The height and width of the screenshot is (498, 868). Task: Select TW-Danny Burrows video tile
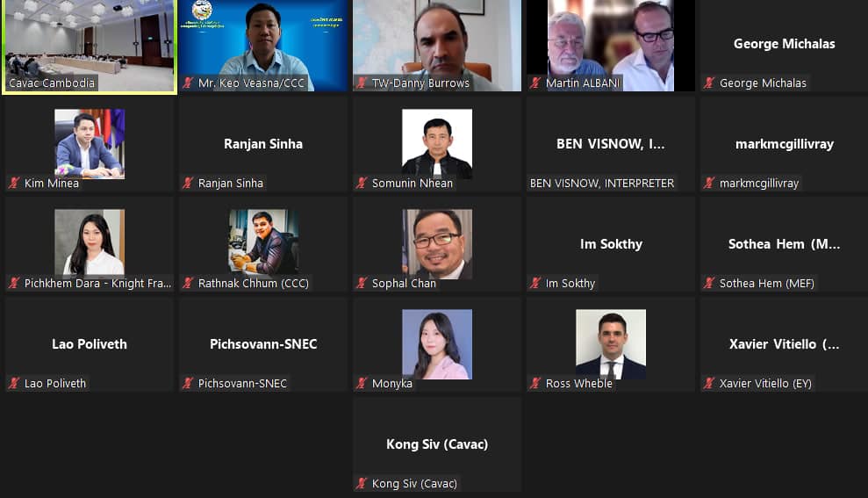coord(437,46)
